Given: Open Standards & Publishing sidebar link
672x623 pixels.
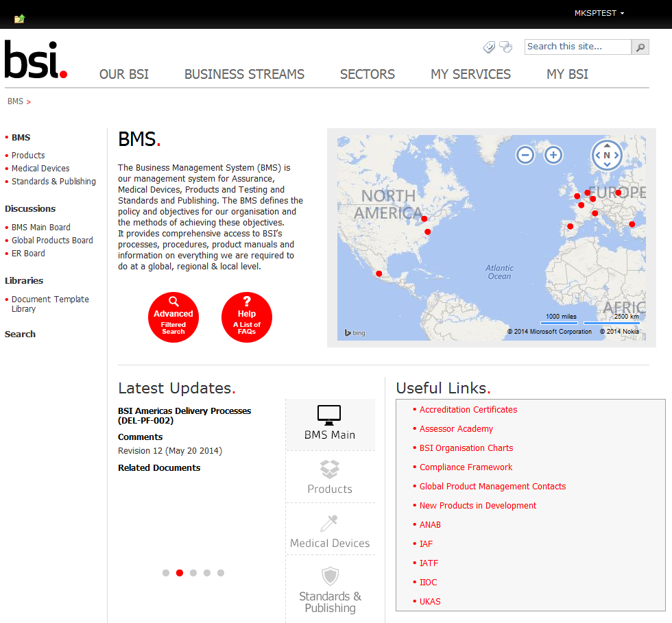Looking at the screenshot, I should coord(53,181).
